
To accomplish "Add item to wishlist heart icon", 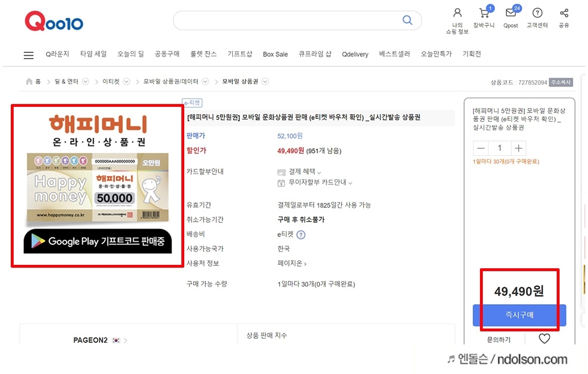I will tap(544, 339).
